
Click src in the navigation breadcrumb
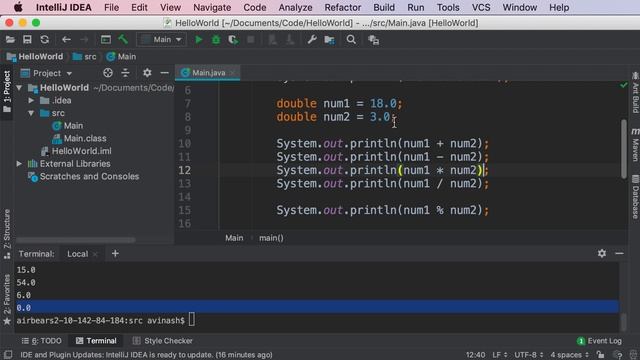85,57
